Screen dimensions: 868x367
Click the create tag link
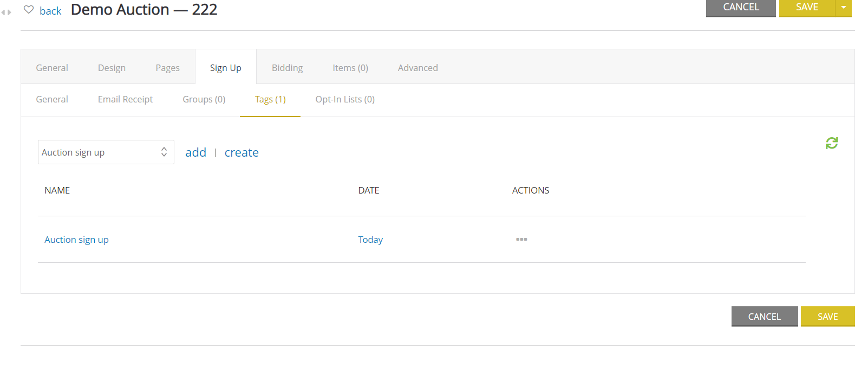[x=242, y=152]
